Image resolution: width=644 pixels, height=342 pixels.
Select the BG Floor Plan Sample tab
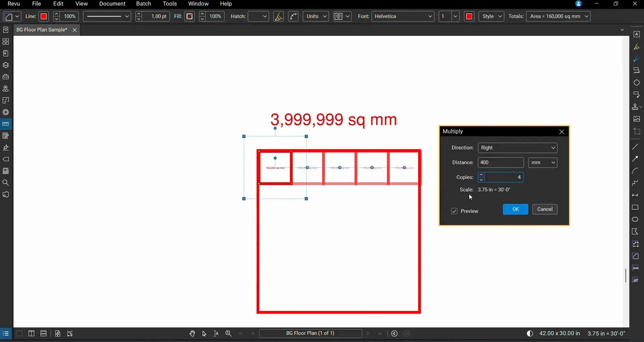[x=42, y=30]
